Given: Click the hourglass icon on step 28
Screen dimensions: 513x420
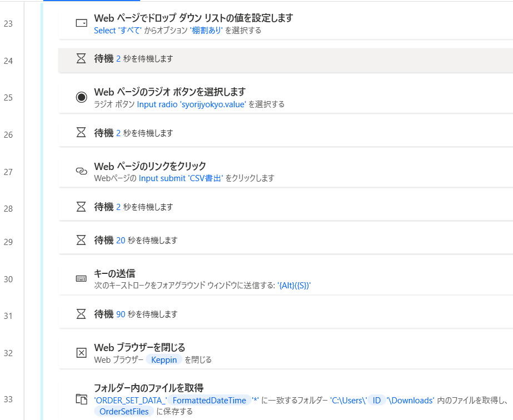Looking at the screenshot, I should (x=81, y=207).
